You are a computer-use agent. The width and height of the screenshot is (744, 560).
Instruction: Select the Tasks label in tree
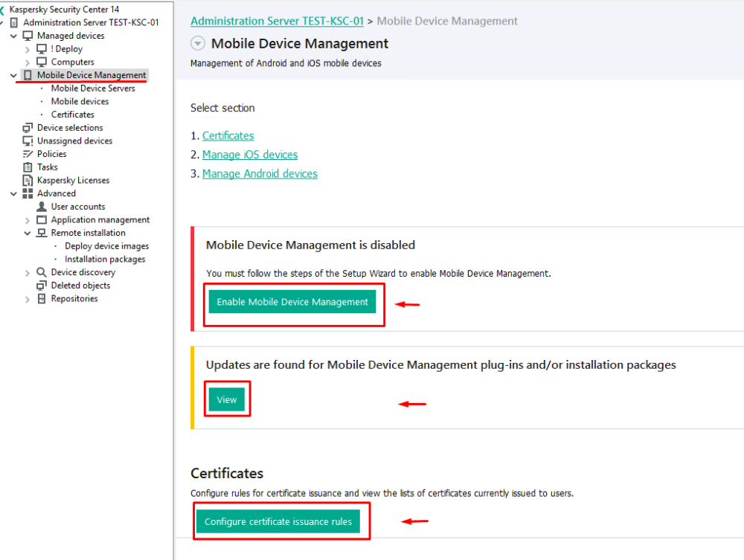[48, 167]
